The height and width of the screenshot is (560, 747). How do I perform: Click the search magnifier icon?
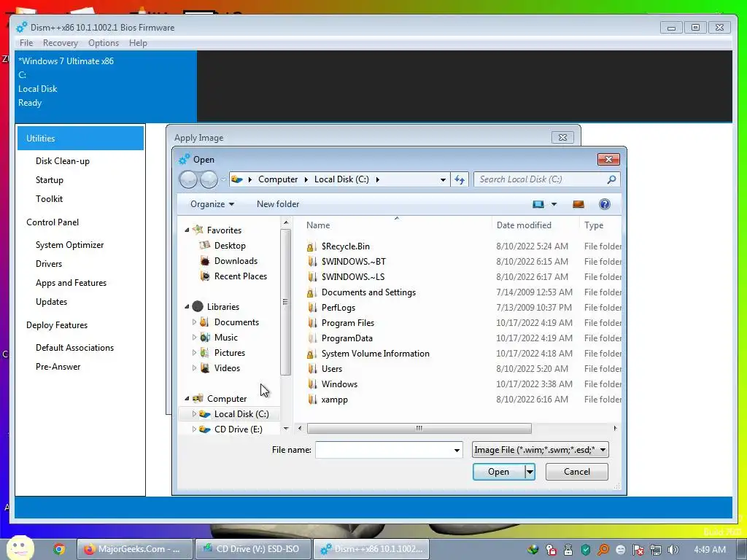click(612, 179)
